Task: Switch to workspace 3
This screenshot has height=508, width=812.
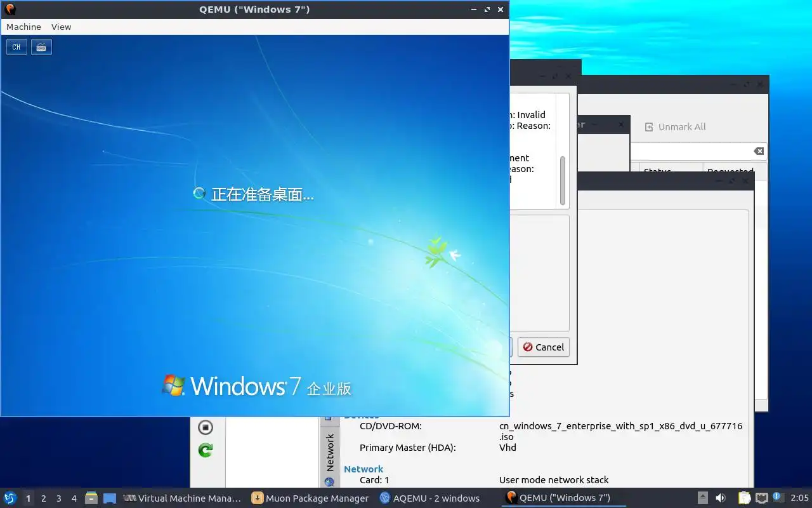Action: point(58,498)
